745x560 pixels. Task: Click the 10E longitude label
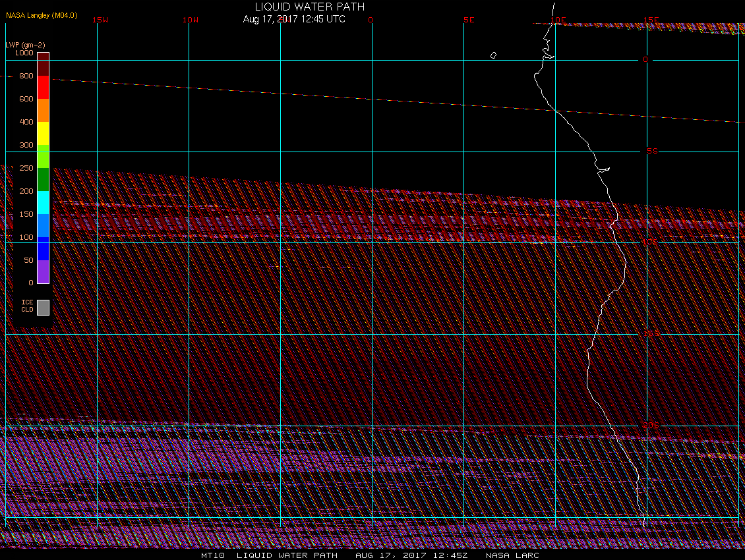tap(558, 20)
